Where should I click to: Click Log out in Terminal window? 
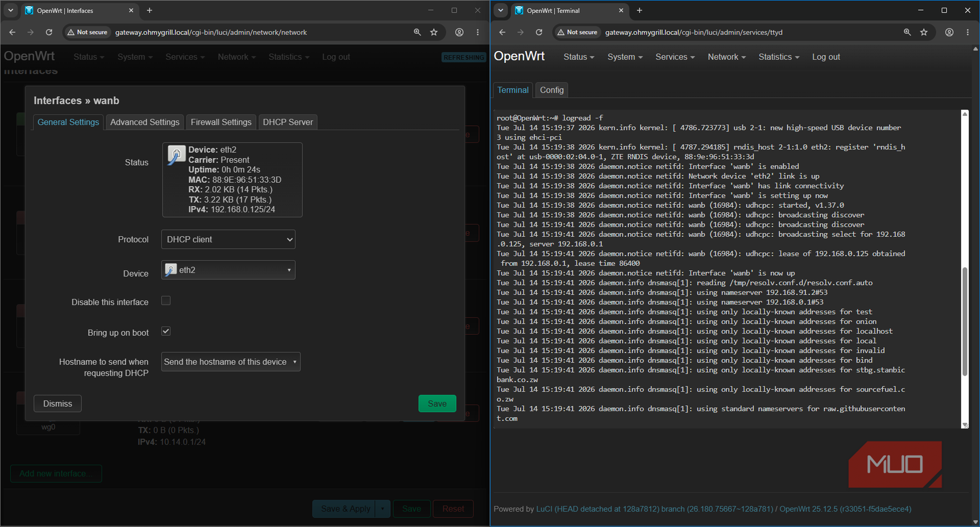coord(826,57)
